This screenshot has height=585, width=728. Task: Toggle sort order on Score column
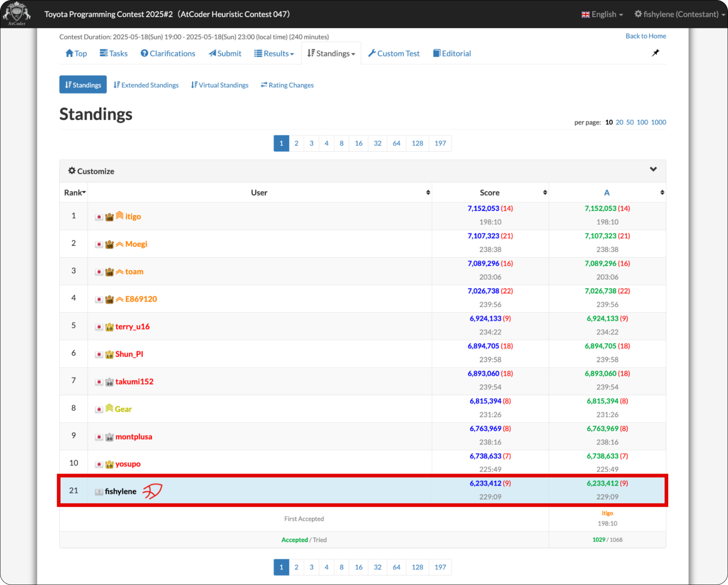[x=545, y=192]
